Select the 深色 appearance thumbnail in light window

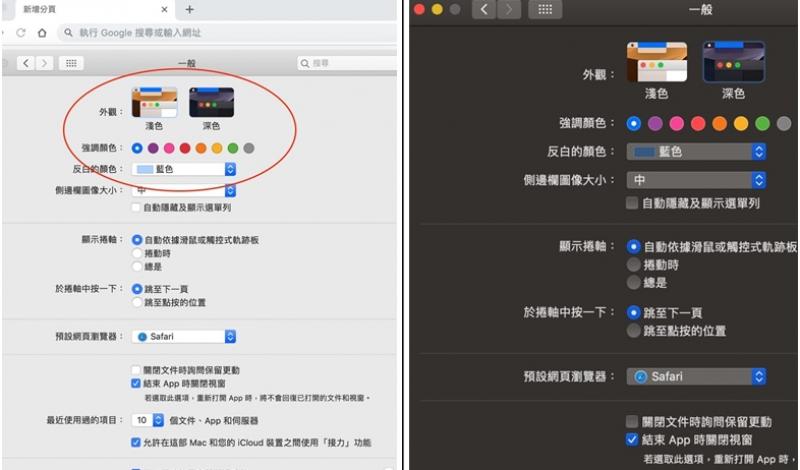coord(211,102)
